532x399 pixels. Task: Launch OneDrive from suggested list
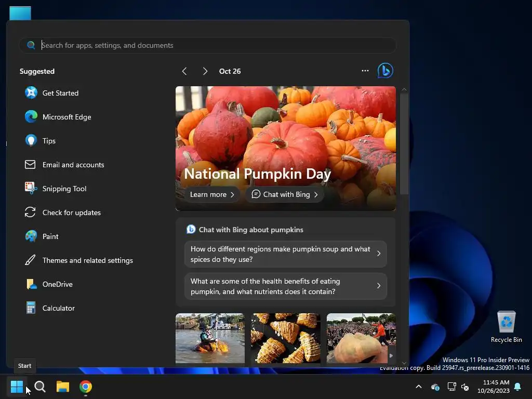[49, 284]
